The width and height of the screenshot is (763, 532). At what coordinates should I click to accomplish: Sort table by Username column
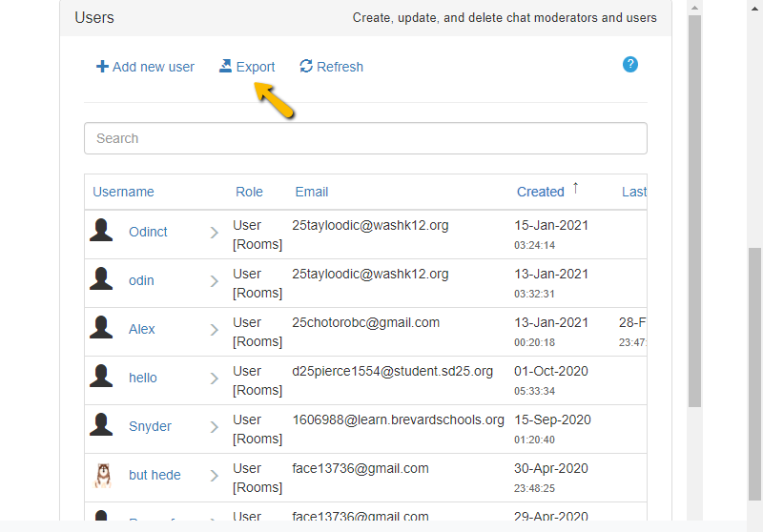pos(123,192)
